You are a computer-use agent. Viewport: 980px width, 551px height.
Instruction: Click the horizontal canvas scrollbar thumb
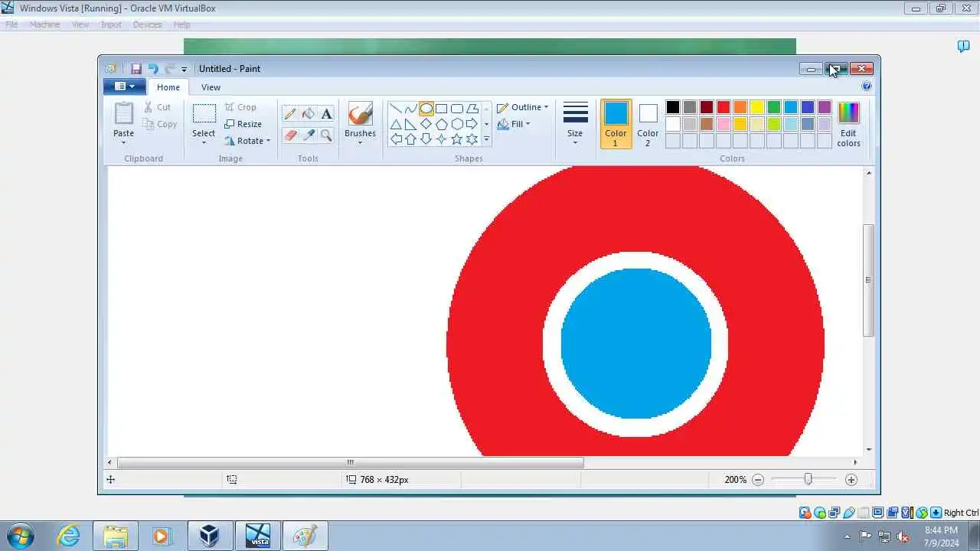350,462
